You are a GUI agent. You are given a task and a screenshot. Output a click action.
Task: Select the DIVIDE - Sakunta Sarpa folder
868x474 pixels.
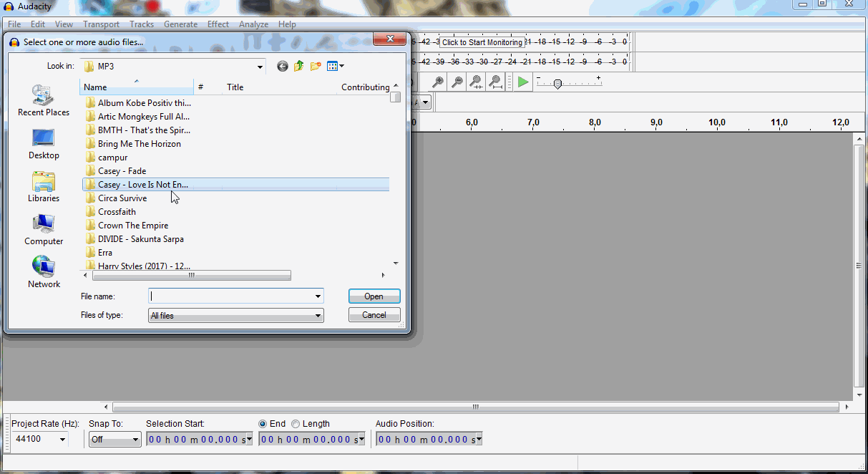click(x=135, y=239)
